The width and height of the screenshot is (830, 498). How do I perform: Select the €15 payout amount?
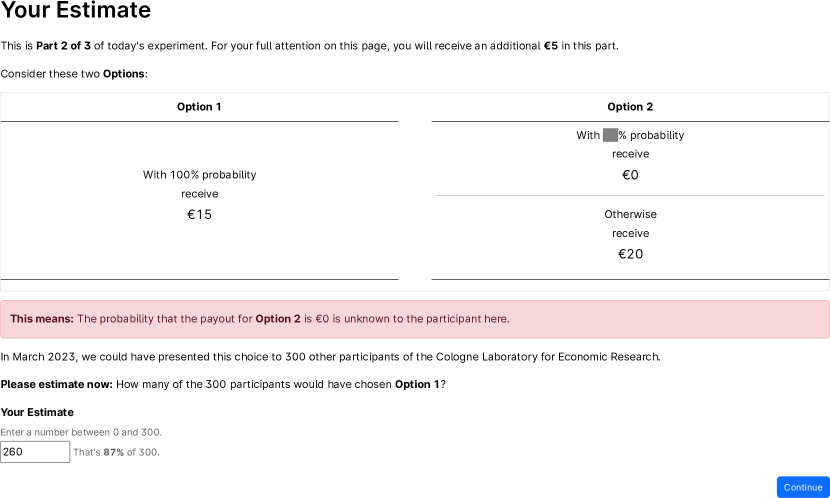[x=199, y=214]
